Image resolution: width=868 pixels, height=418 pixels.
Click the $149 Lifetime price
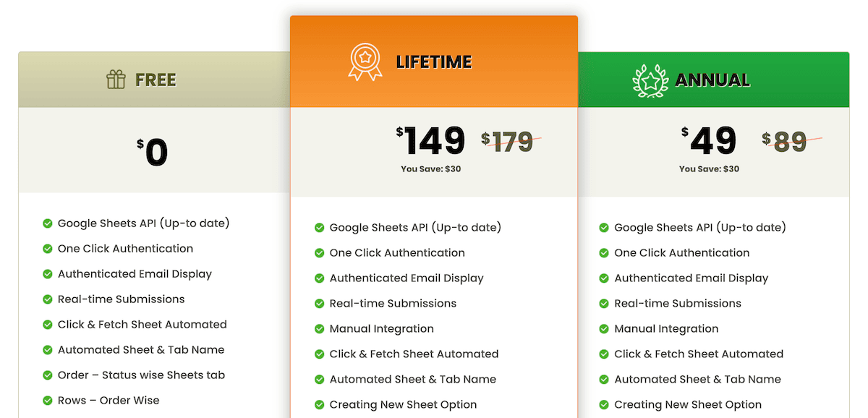coord(430,141)
